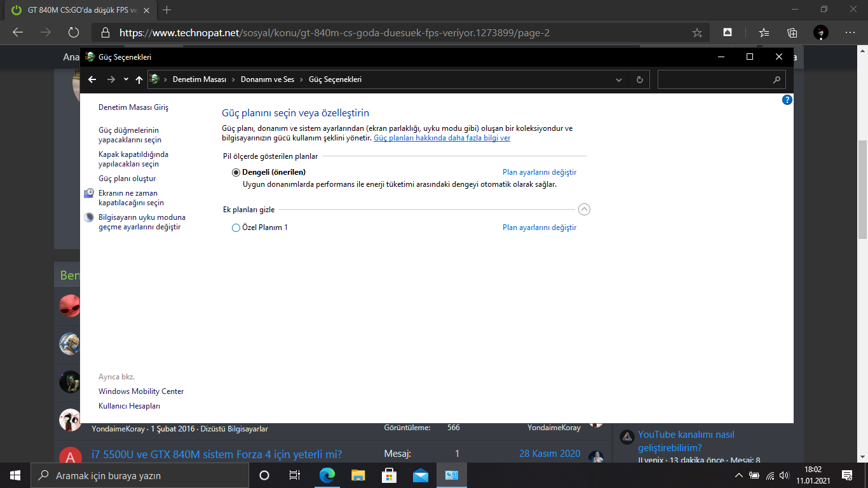Open Forza 4 thread link on Technopat page
The width and height of the screenshot is (868, 488).
coord(217,454)
